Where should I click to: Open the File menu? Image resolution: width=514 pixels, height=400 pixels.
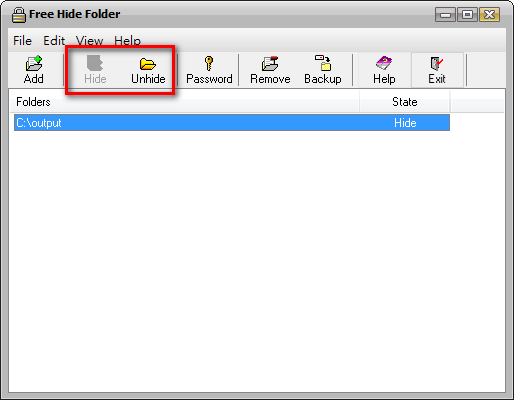23,41
